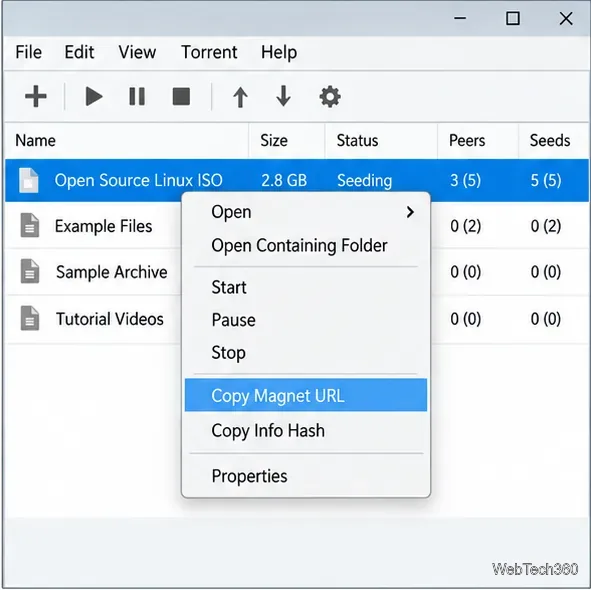Open settings via the gear icon
Viewport: 591px width, 590px height.
pyautogui.click(x=330, y=97)
